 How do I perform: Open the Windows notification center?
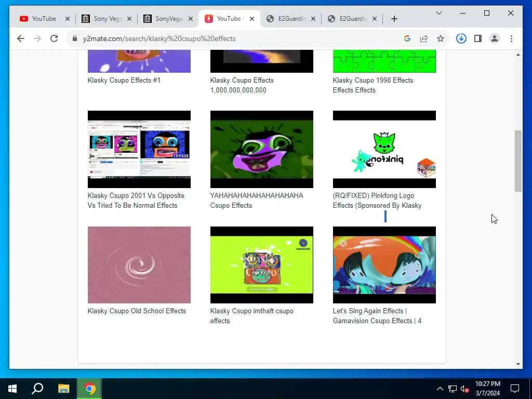(x=515, y=389)
